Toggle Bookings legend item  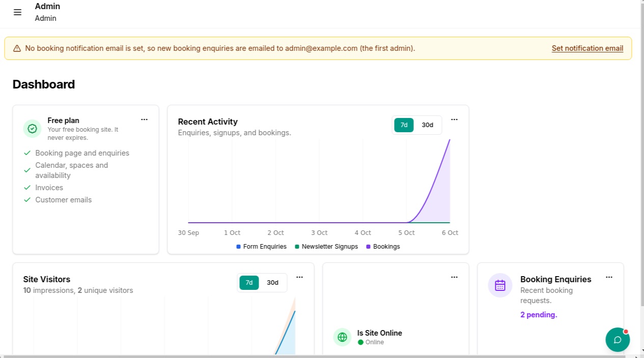[383, 247]
